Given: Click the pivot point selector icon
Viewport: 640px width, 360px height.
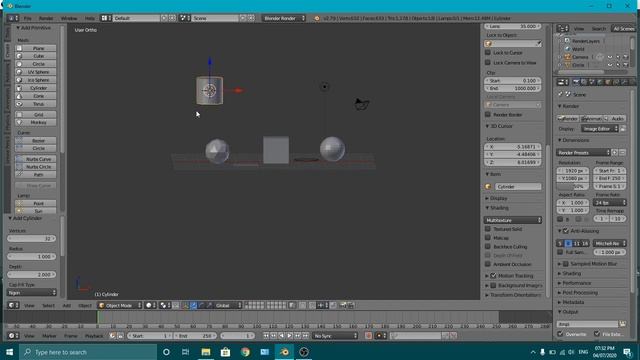Looking at the screenshot, I should coord(164,305).
